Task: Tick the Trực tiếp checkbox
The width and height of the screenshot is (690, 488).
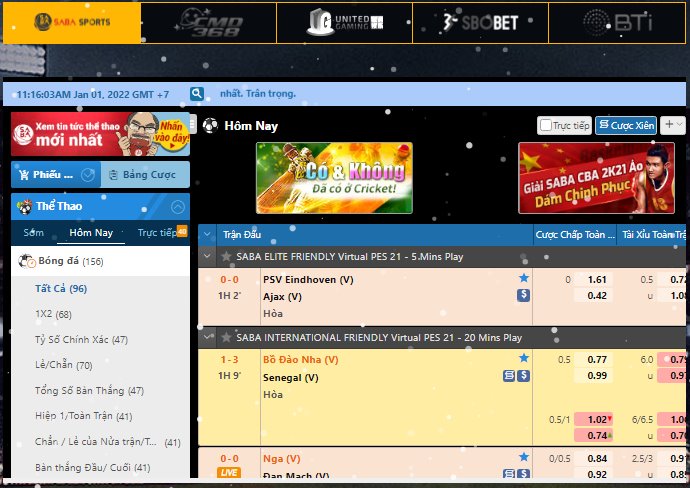Action: tap(546, 126)
